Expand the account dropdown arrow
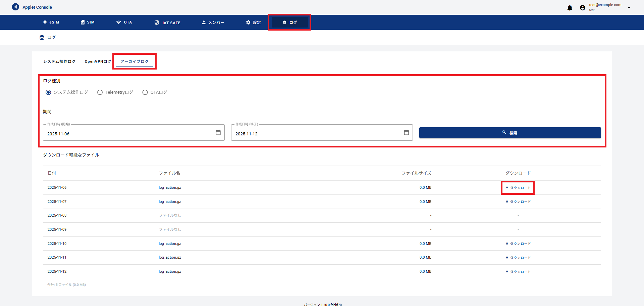The height and width of the screenshot is (306, 644). pyautogui.click(x=629, y=8)
